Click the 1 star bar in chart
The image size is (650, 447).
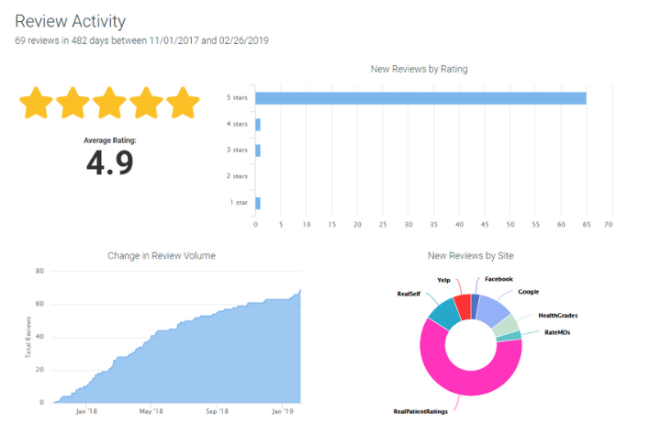coord(258,203)
